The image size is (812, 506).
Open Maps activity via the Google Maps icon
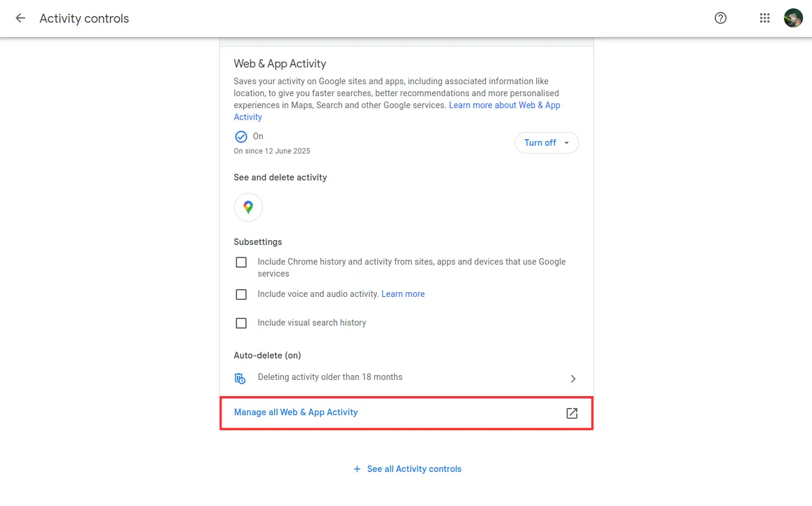coord(248,207)
